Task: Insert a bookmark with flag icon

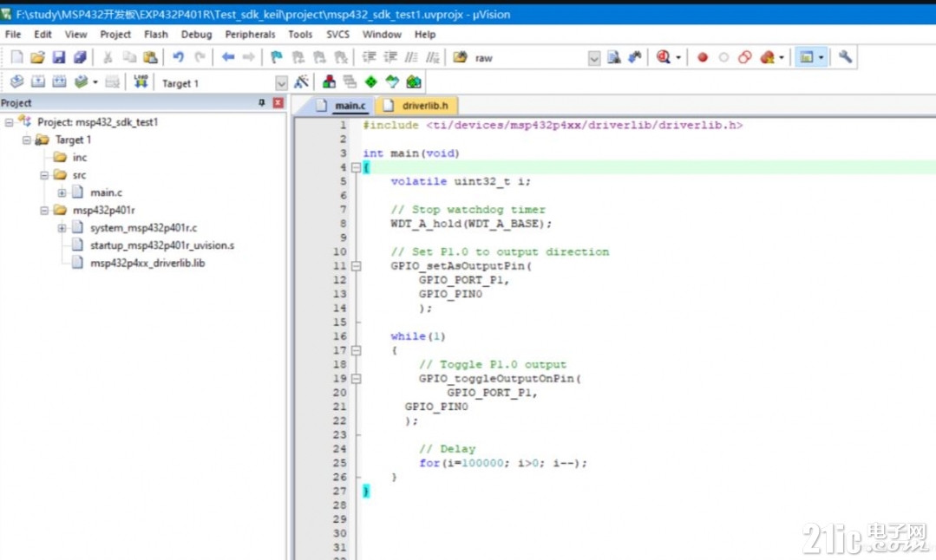Action: click(x=277, y=57)
